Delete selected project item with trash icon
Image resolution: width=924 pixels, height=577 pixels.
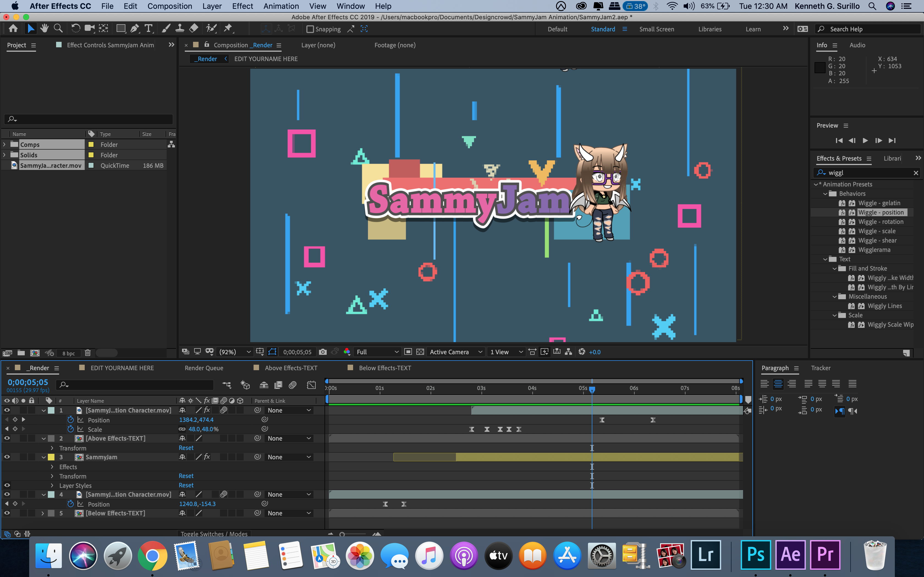coord(87,353)
